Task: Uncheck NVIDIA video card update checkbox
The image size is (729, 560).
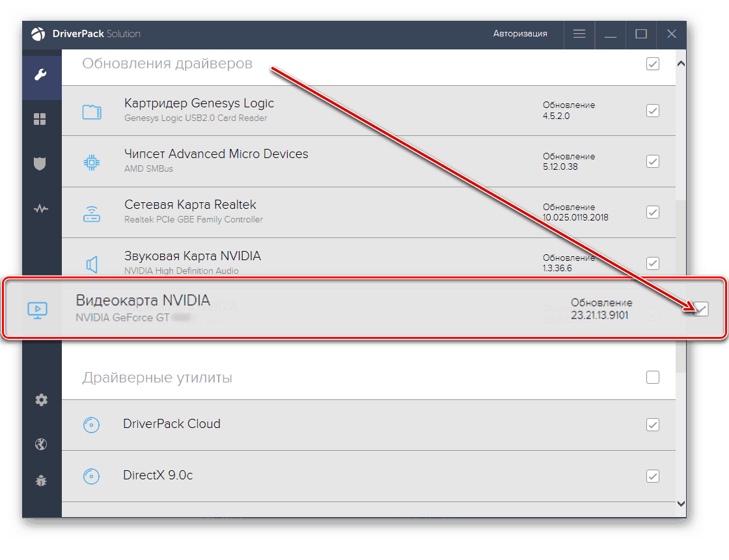Action: (x=700, y=308)
